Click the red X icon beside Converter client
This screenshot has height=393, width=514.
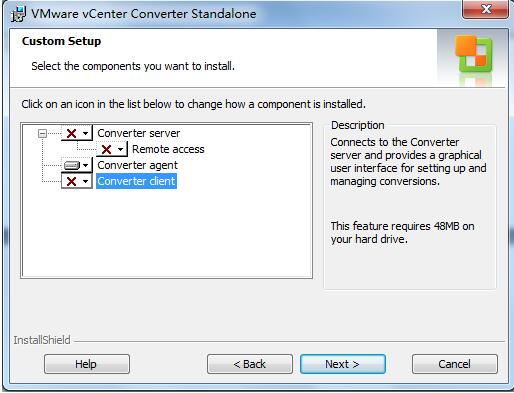point(71,181)
